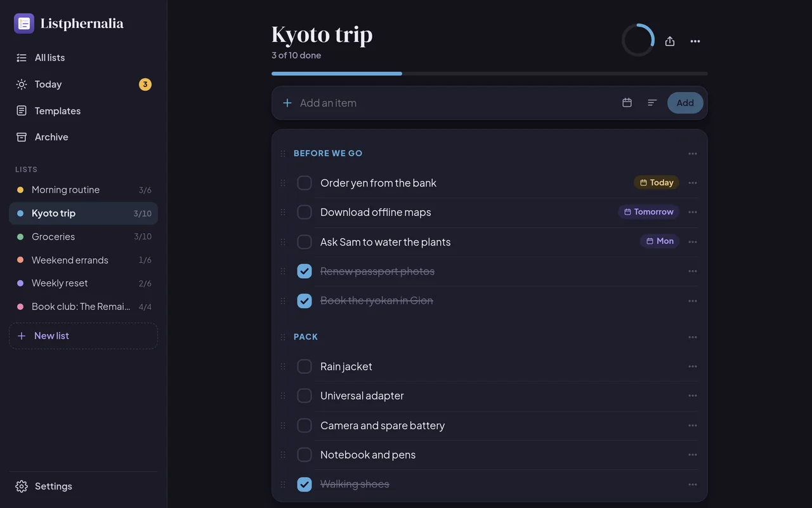Open the more menu for Book the ryokan in Gion

pyautogui.click(x=693, y=301)
